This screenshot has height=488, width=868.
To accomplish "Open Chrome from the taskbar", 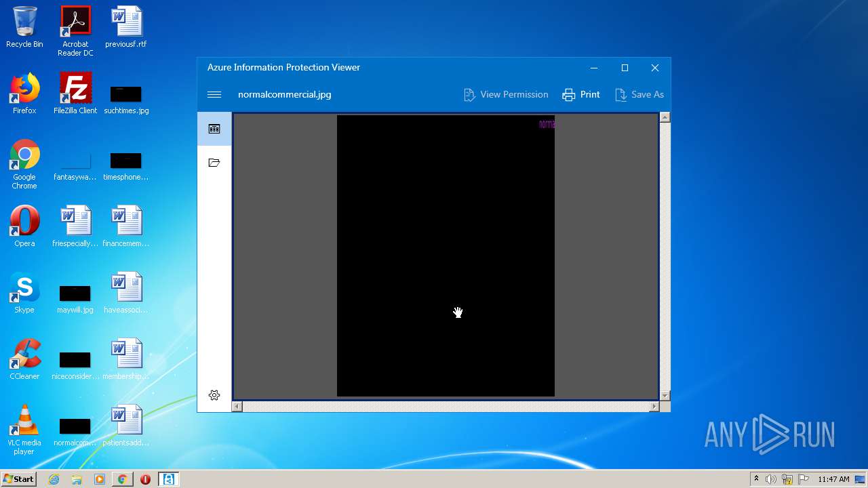I will (x=123, y=479).
